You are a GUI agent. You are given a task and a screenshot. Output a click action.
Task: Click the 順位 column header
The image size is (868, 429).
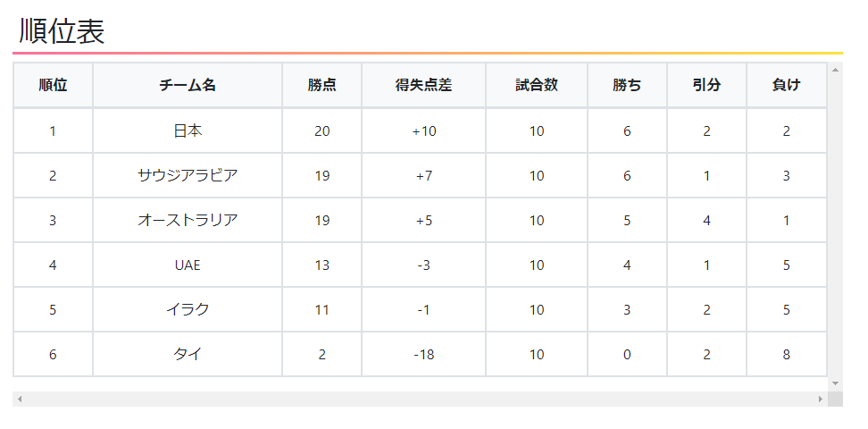pyautogui.click(x=53, y=86)
